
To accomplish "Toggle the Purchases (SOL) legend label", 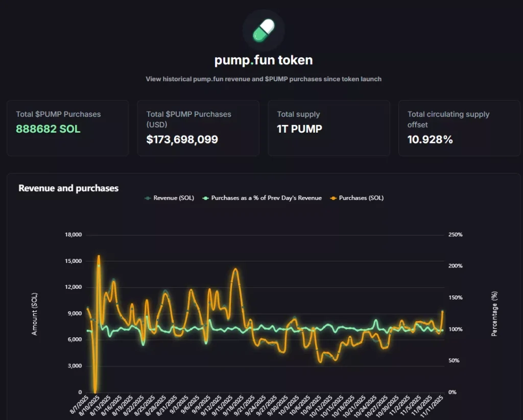I will click(x=361, y=198).
